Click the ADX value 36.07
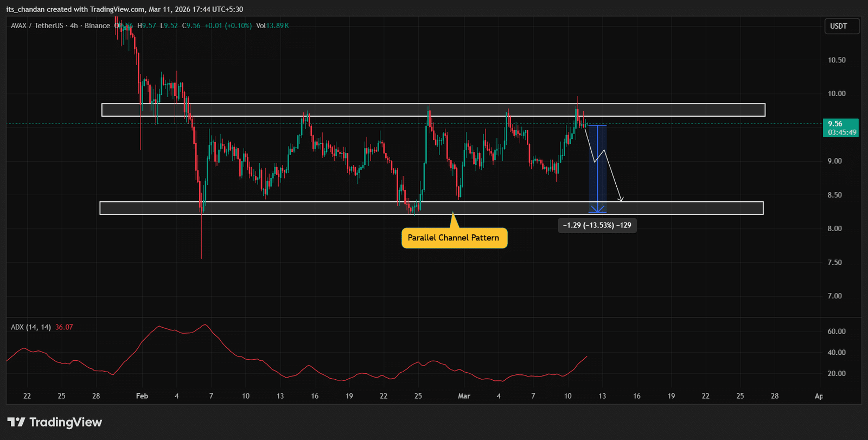 click(64, 327)
